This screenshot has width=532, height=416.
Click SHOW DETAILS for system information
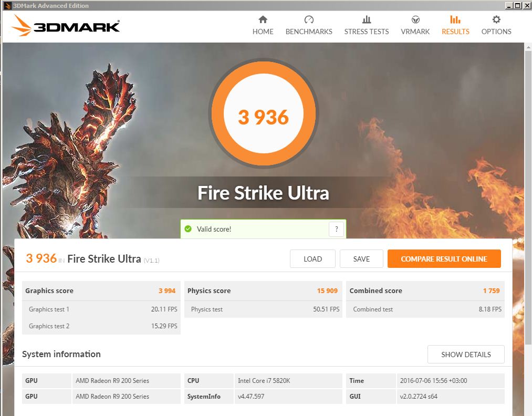coord(466,355)
